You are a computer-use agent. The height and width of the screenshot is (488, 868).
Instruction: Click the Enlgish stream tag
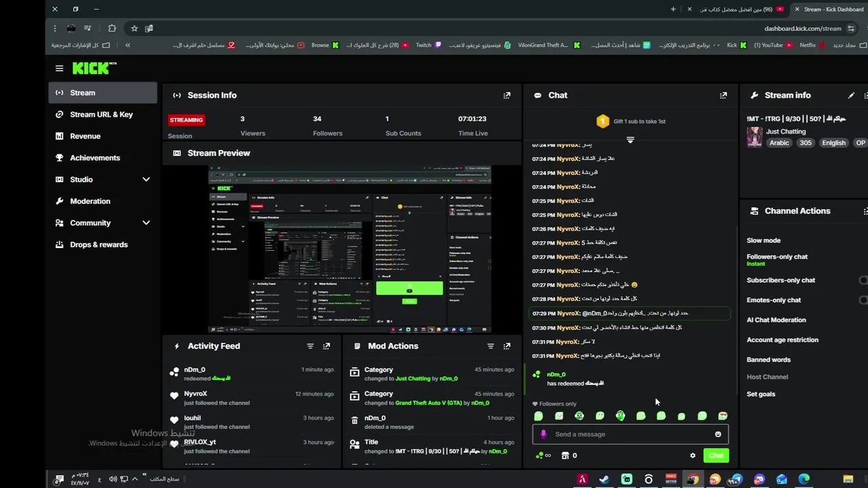coord(833,143)
